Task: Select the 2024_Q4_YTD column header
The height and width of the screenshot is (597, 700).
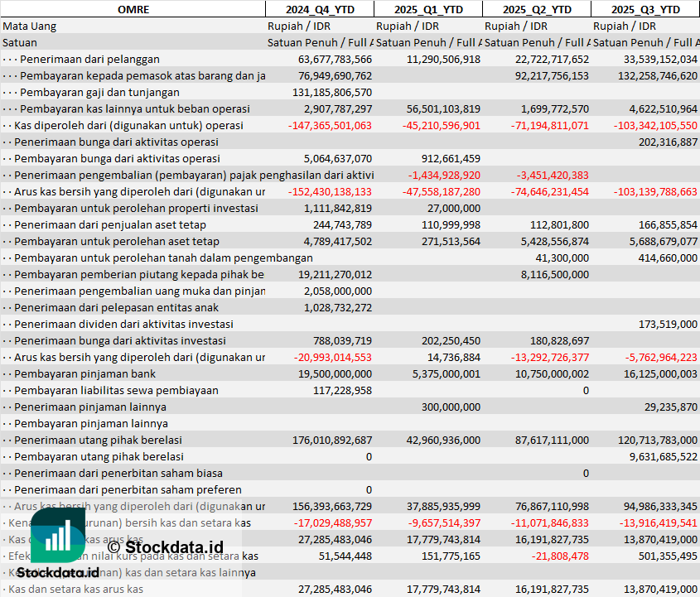Action: click(x=319, y=9)
